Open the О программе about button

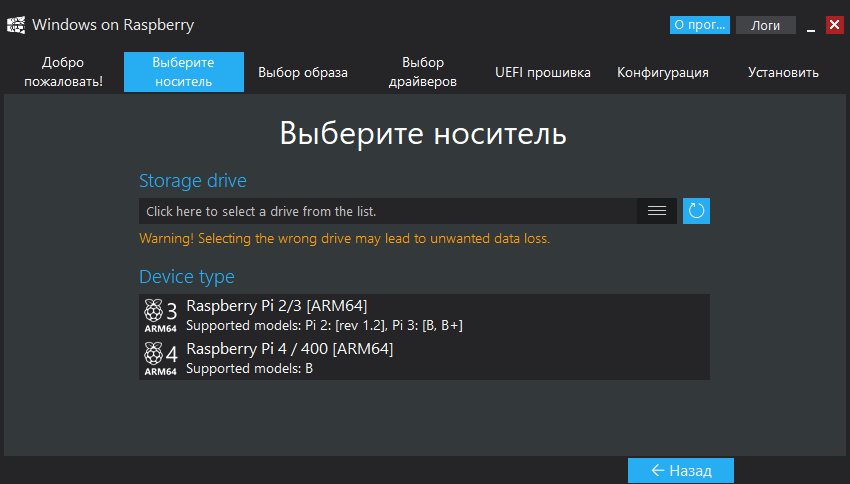pyautogui.click(x=700, y=25)
